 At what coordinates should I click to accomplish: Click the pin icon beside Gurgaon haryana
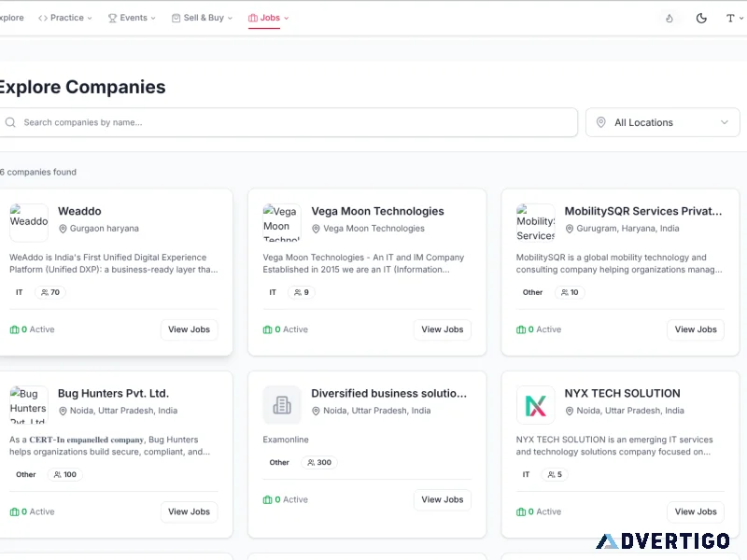click(x=63, y=229)
